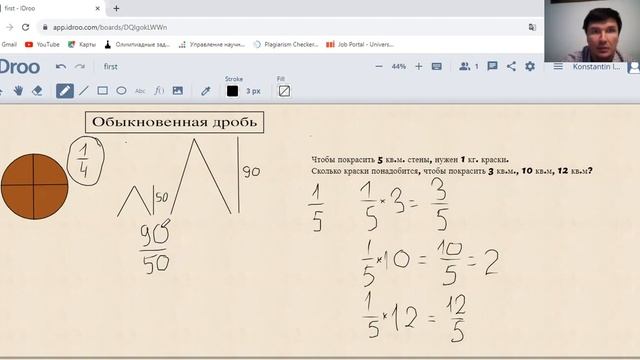Open the YouTube bookmark
Screen dimensions: 640x360
[x=42, y=44]
